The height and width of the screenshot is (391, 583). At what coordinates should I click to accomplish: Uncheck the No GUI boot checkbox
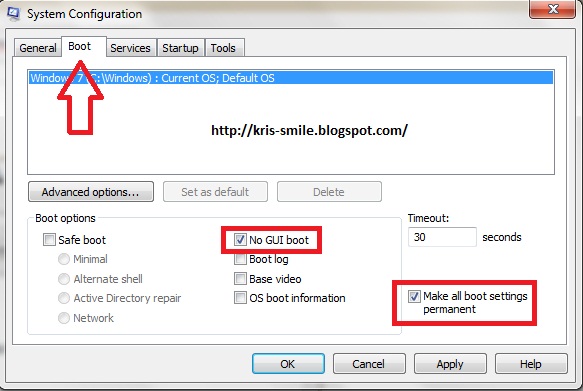pos(240,240)
